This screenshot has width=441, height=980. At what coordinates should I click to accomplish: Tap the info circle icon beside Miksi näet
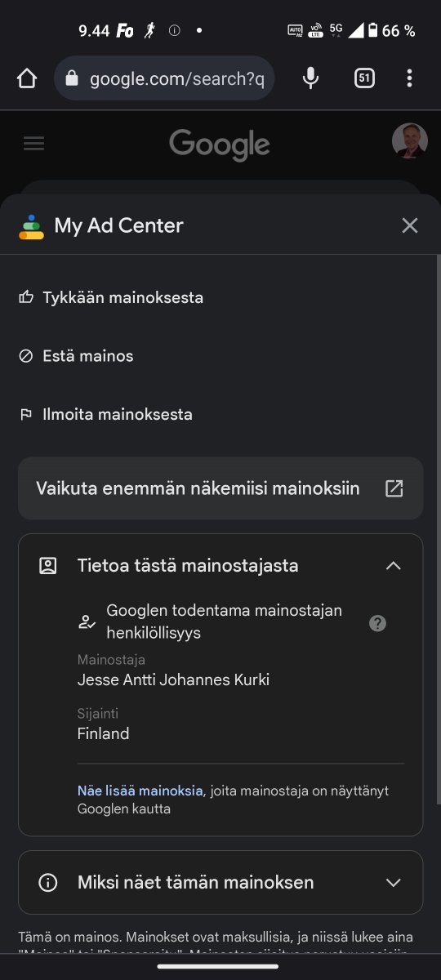pos(48,883)
